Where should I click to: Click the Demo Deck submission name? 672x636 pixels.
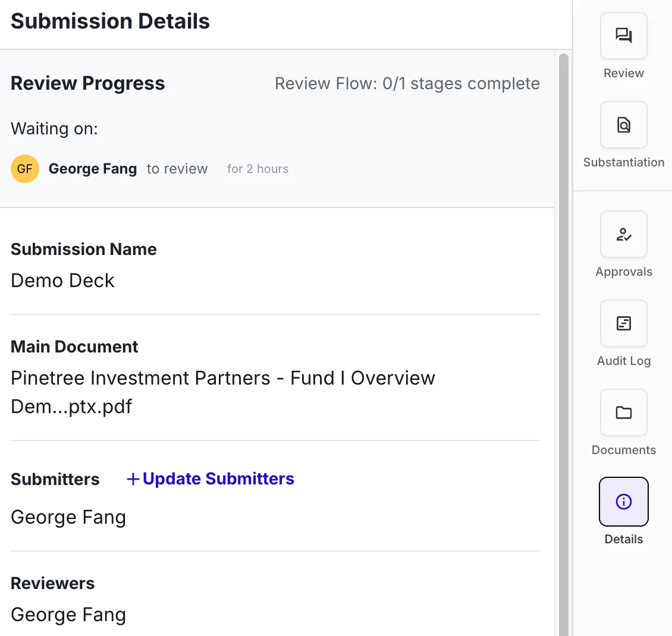pyautogui.click(x=62, y=281)
